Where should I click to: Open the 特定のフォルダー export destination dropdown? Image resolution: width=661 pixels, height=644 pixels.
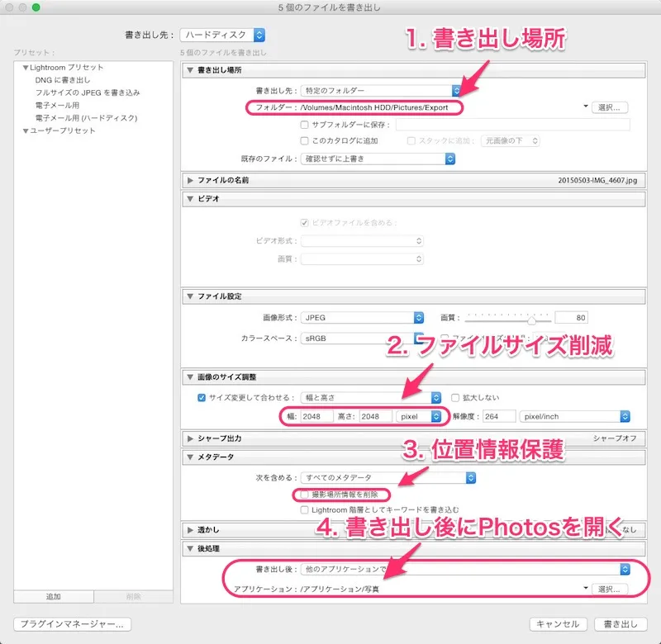(381, 91)
